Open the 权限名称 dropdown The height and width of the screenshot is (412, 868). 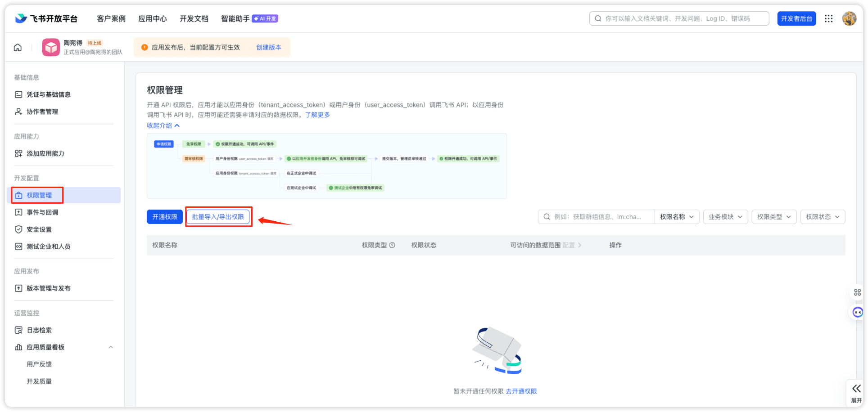[x=677, y=217]
